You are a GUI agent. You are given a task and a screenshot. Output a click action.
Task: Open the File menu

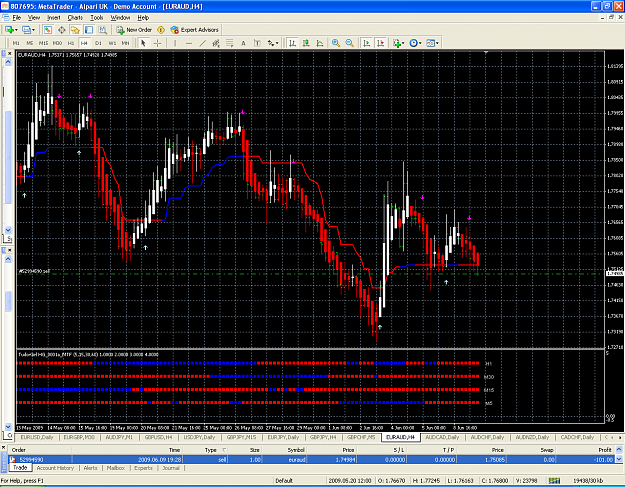[x=17, y=18]
